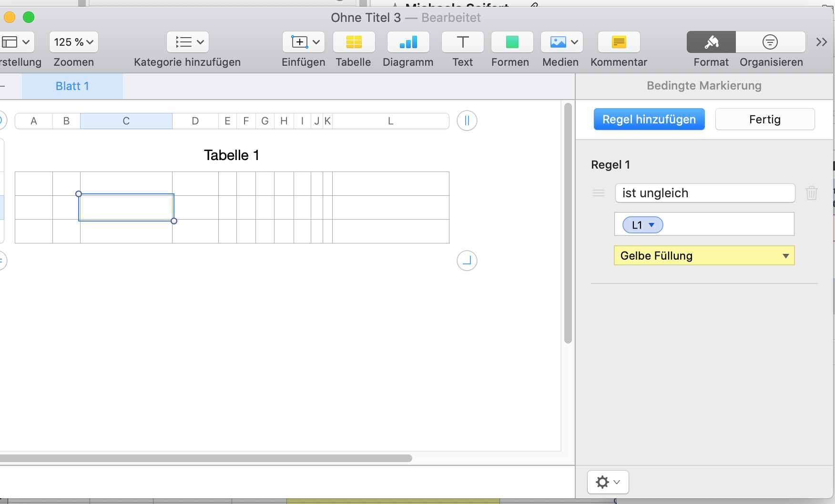
Task: Select column C header
Action: point(126,121)
